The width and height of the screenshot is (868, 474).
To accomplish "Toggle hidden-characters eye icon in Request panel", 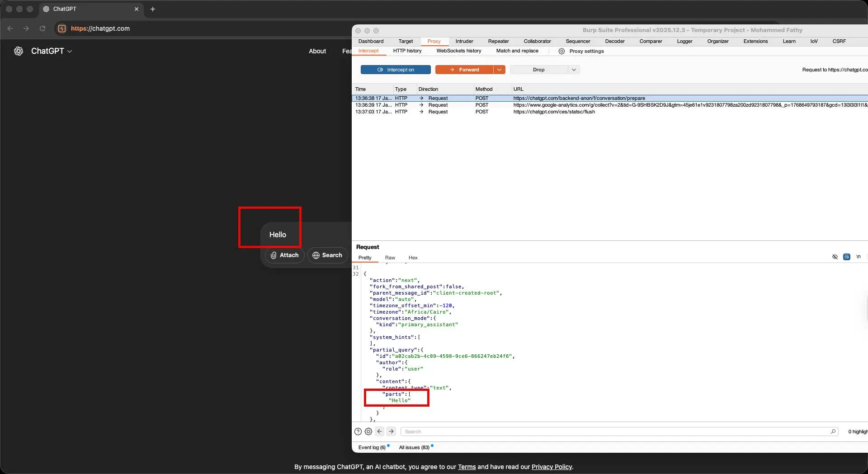I will tap(835, 257).
